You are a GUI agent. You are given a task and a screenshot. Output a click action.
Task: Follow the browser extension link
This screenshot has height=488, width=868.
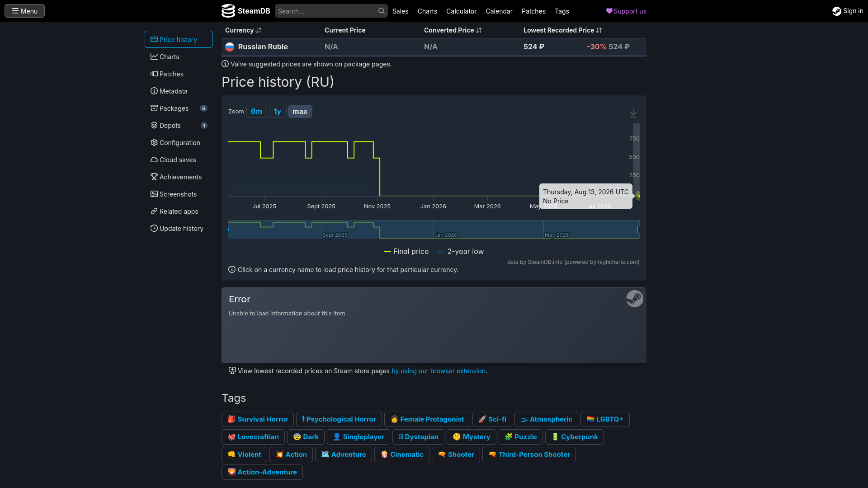click(439, 371)
